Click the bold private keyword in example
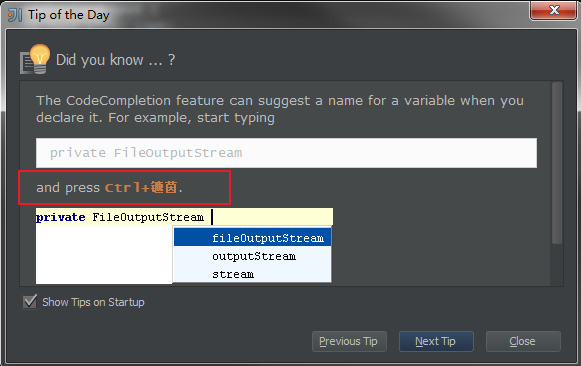The width and height of the screenshot is (581, 366). click(x=61, y=217)
